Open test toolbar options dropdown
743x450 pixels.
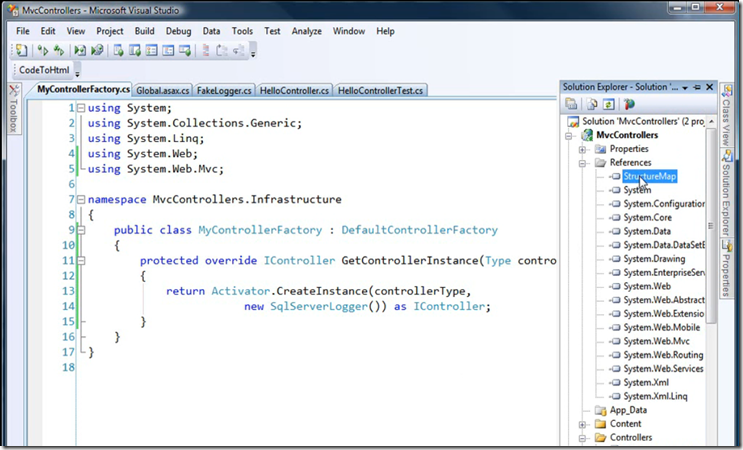coord(253,51)
